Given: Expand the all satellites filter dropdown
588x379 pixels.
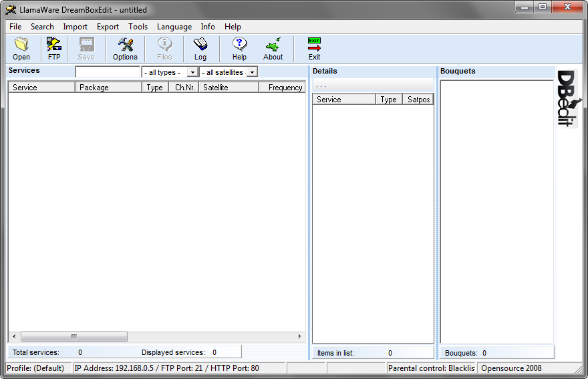Looking at the screenshot, I should 253,72.
